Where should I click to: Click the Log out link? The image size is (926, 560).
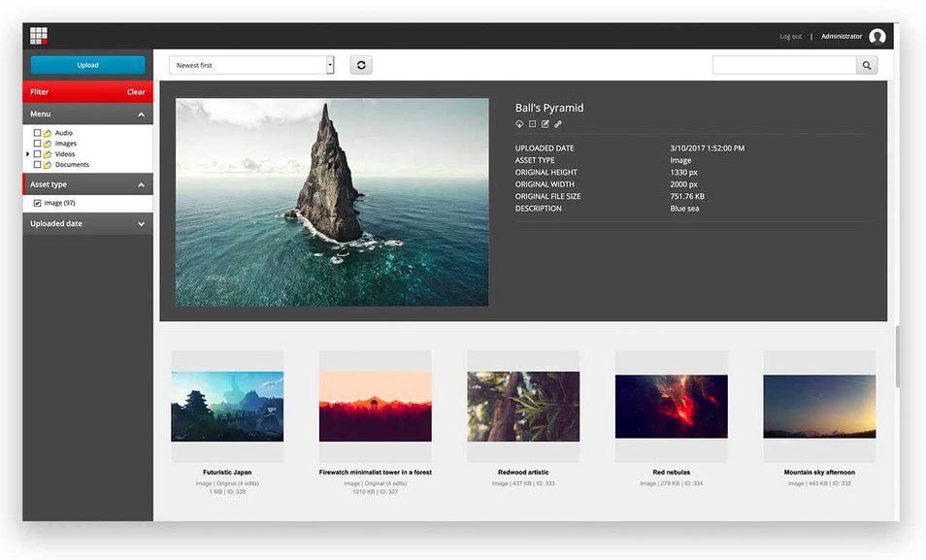point(789,35)
